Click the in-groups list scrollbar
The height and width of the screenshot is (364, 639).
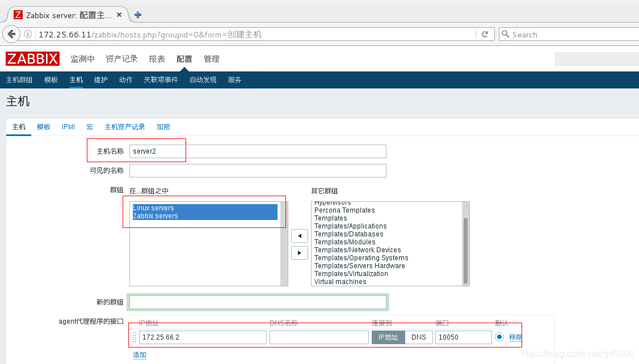pos(284,243)
